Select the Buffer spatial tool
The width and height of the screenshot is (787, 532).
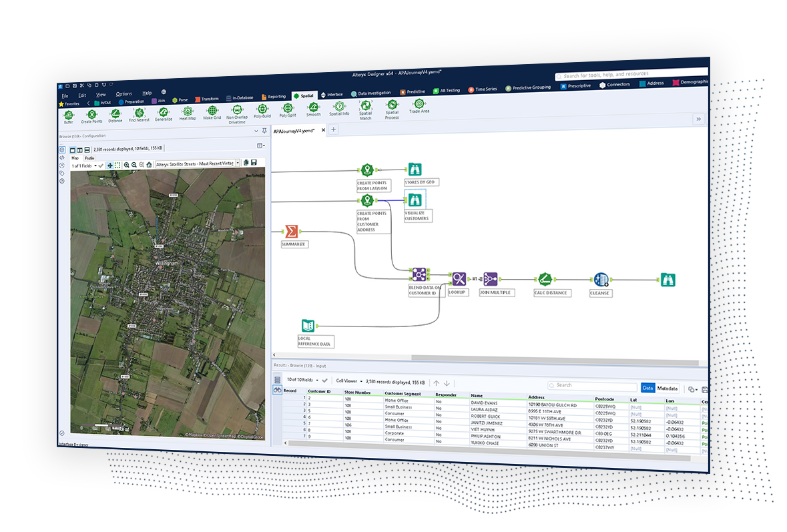point(68,117)
